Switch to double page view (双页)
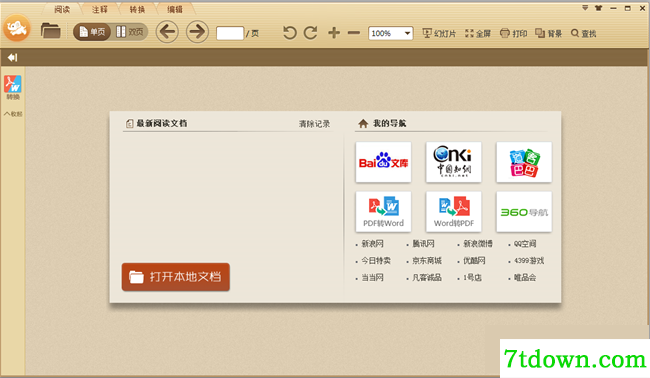This screenshot has width=650, height=378. pos(130,32)
